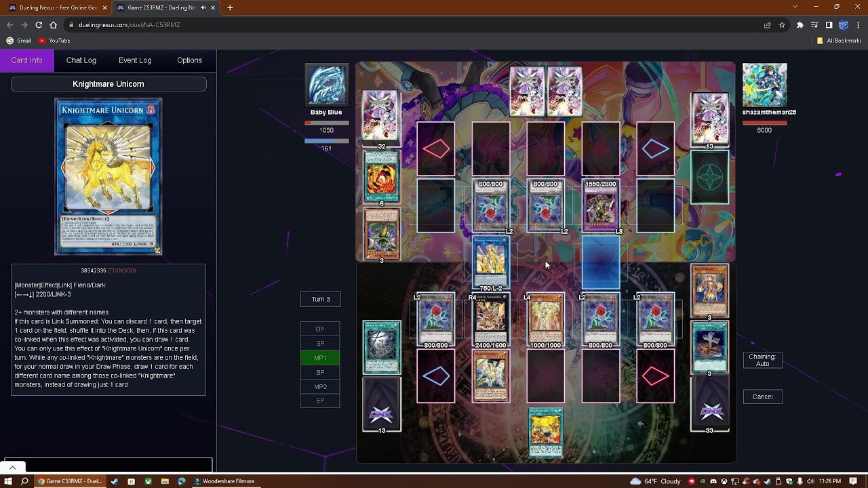This screenshot has width=868, height=488.
Task: Click the top-side empty field zone compass icon
Action: click(710, 177)
